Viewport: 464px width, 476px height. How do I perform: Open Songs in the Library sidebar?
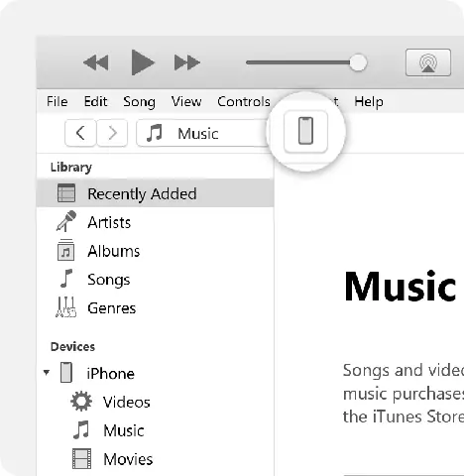109,280
